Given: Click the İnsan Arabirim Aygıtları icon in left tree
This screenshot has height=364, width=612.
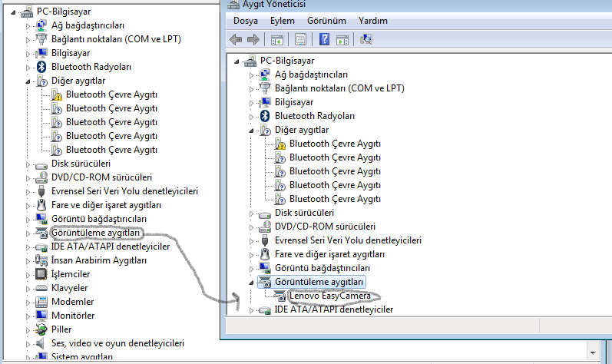Looking at the screenshot, I should 41,260.
